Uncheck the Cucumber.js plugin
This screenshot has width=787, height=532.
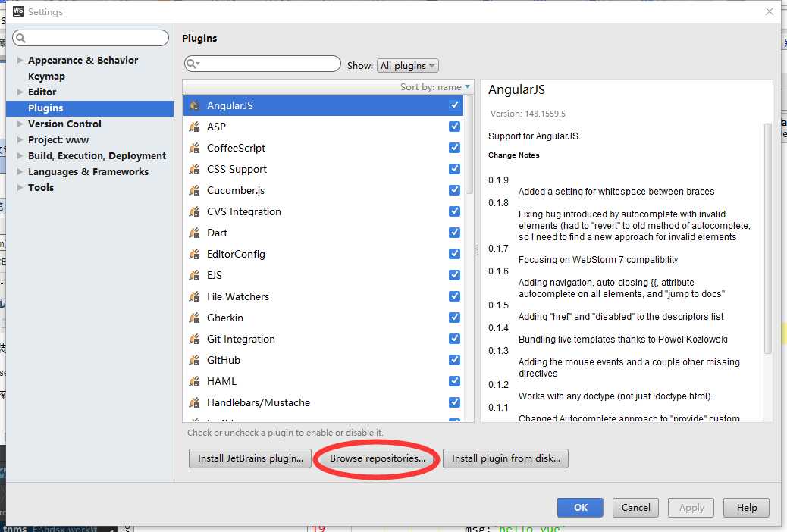(x=454, y=190)
